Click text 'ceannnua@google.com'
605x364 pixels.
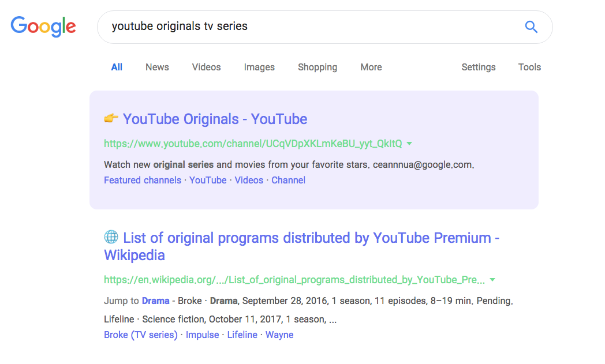(423, 164)
